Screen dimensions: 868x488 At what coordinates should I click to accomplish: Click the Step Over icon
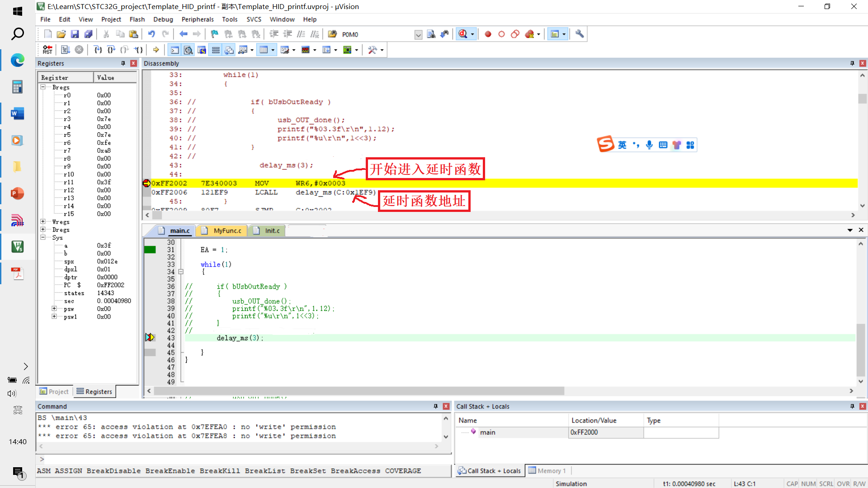click(x=111, y=50)
